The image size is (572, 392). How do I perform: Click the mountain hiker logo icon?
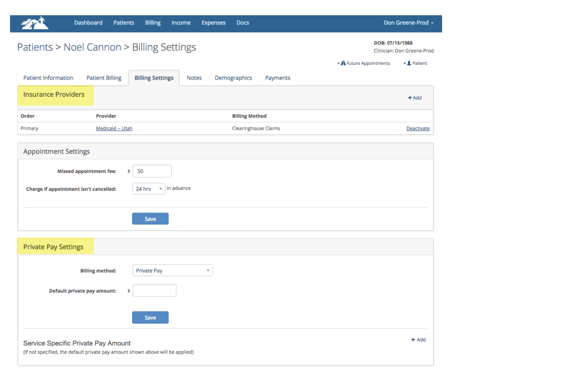click(35, 23)
